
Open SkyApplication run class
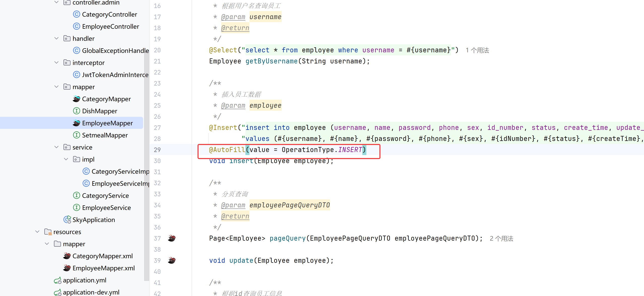click(x=93, y=220)
